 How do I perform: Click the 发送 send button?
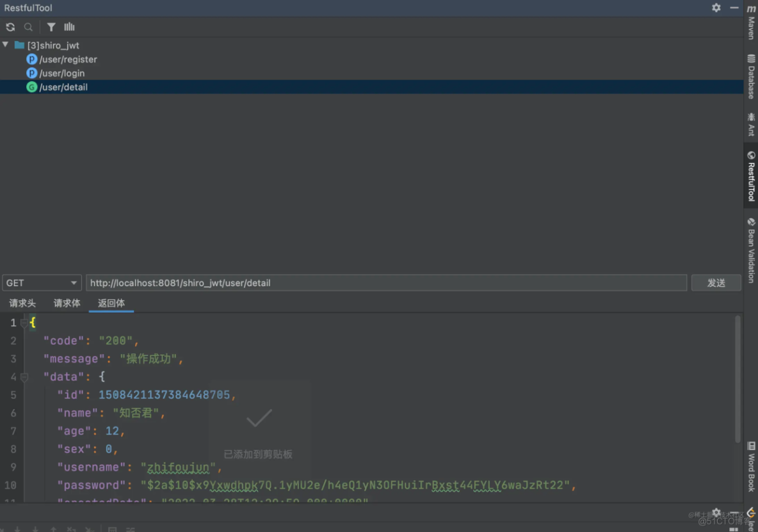point(716,283)
